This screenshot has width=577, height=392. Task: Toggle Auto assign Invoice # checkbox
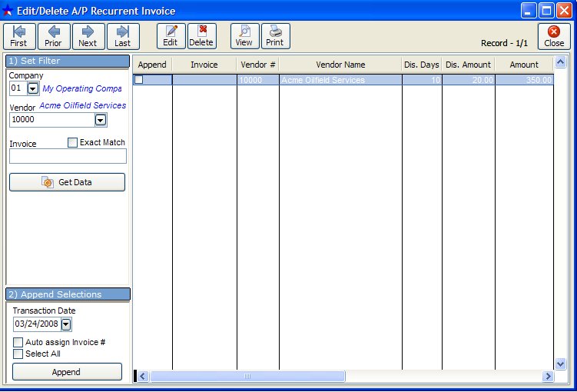pos(18,343)
